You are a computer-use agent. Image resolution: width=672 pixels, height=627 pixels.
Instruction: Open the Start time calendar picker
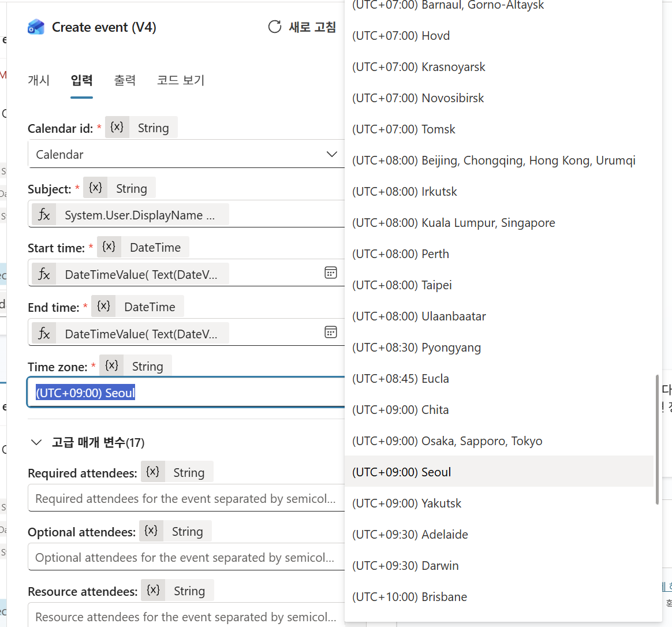pos(330,273)
